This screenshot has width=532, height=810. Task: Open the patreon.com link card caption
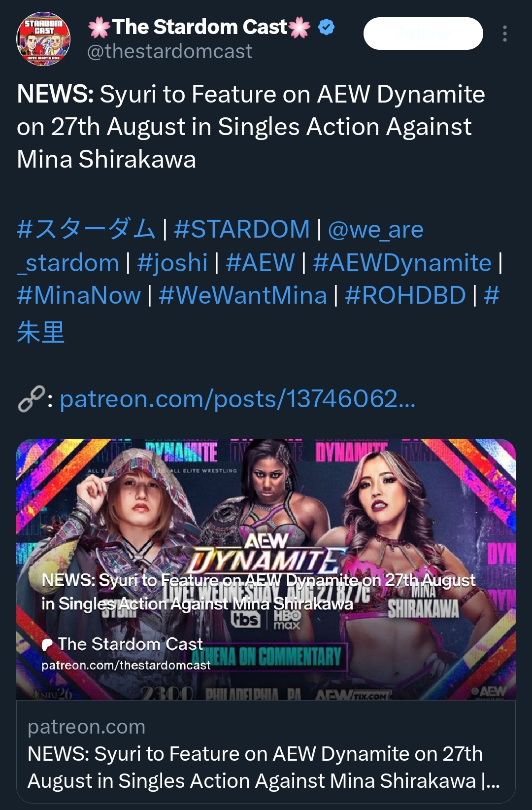[266, 752]
